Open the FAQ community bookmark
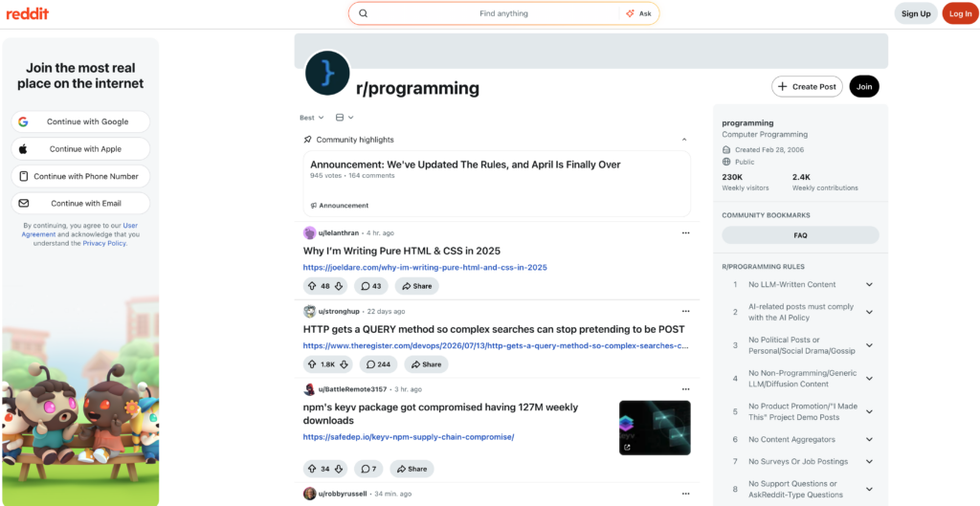Image resolution: width=980 pixels, height=506 pixels. (801, 235)
